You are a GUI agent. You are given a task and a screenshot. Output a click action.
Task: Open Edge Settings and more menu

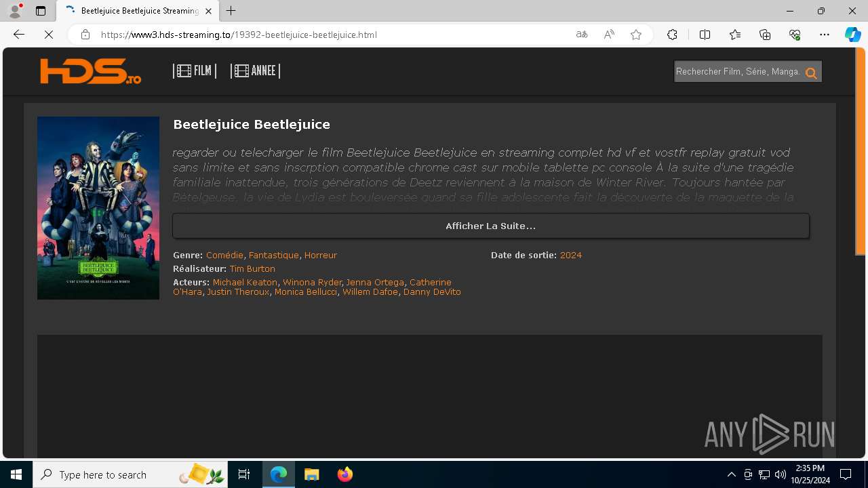coord(825,35)
